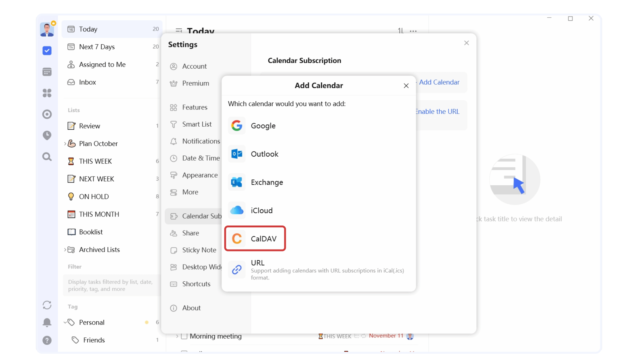Select Assigned to Me list
This screenshot has height=364, width=638.
tap(112, 65)
